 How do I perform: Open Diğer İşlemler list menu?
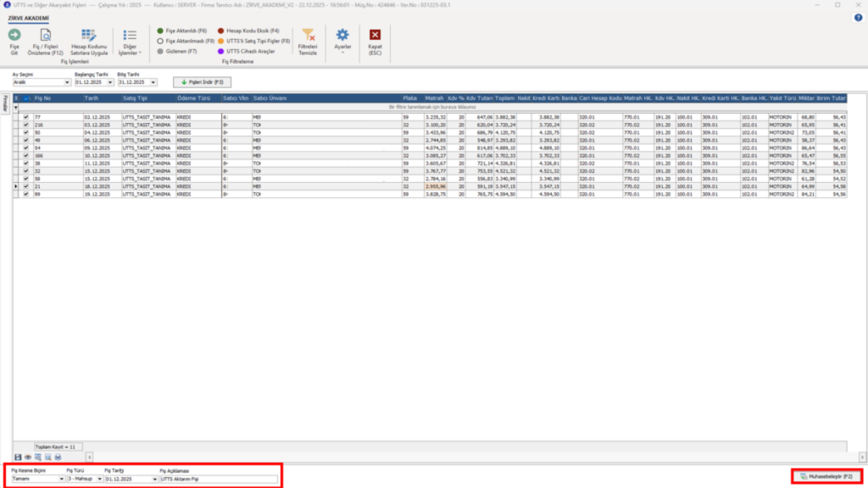tap(130, 42)
